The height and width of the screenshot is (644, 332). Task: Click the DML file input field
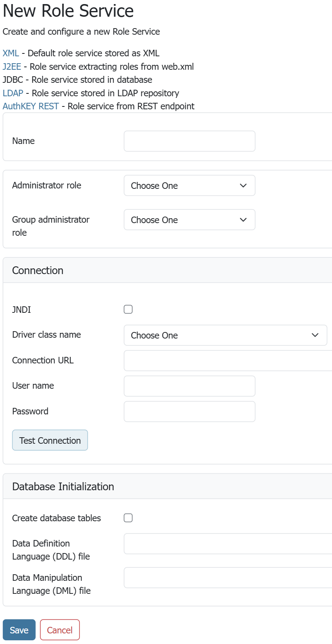pos(228,578)
